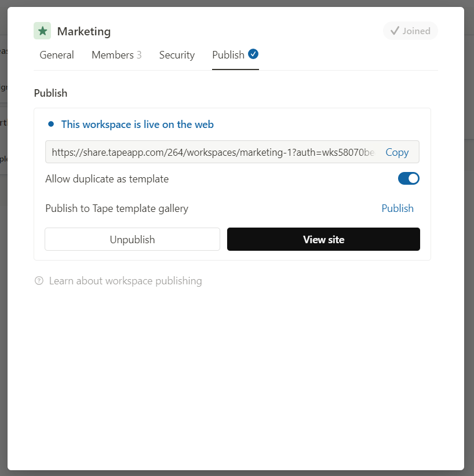Viewport: 474px width, 476px height.
Task: Click the Joined membership button
Action: (410, 31)
